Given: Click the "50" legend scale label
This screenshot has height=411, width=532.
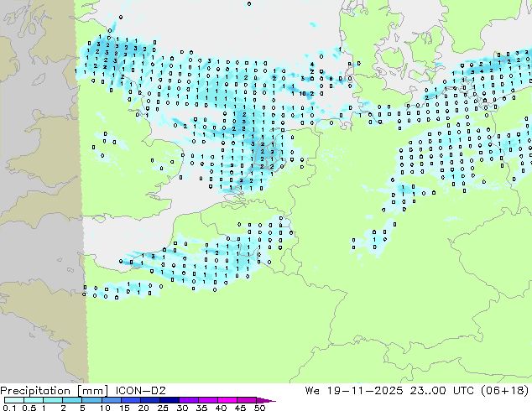Looking at the screenshot, I should (x=259, y=408).
